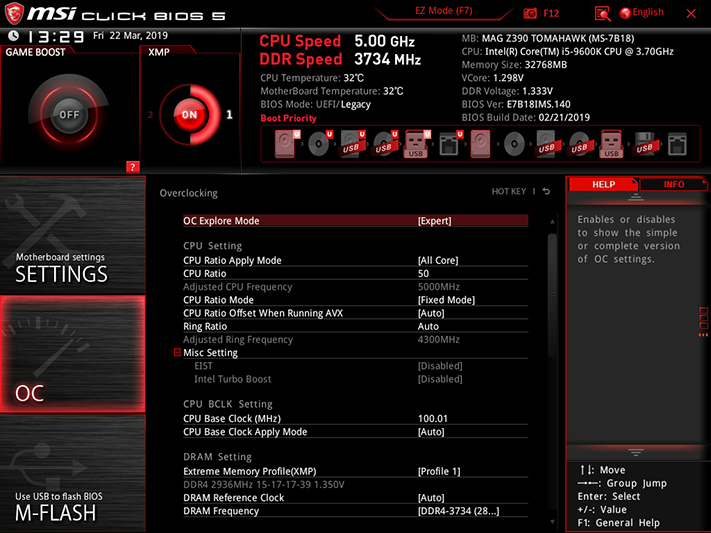Viewport: 711px width, 533px height.
Task: Click the CPU Speed 5.00 GHz readout
Action: [337, 41]
